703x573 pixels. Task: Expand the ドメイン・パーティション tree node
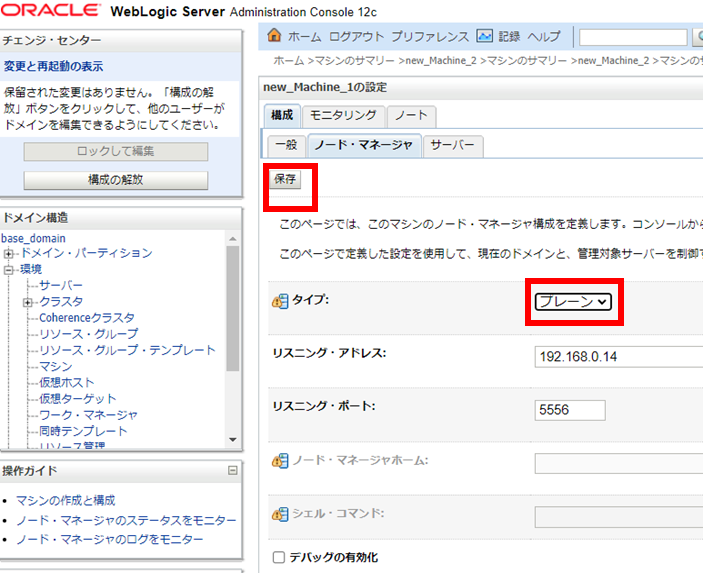tap(9, 254)
